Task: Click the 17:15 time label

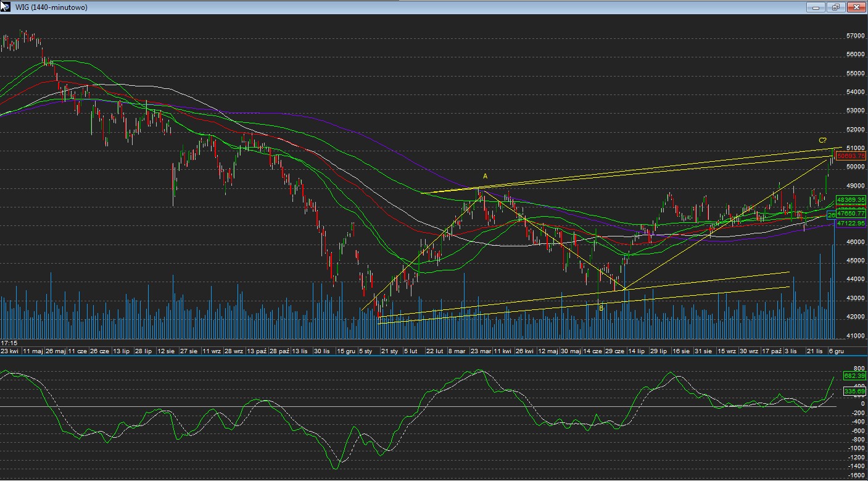Action: (x=9, y=342)
